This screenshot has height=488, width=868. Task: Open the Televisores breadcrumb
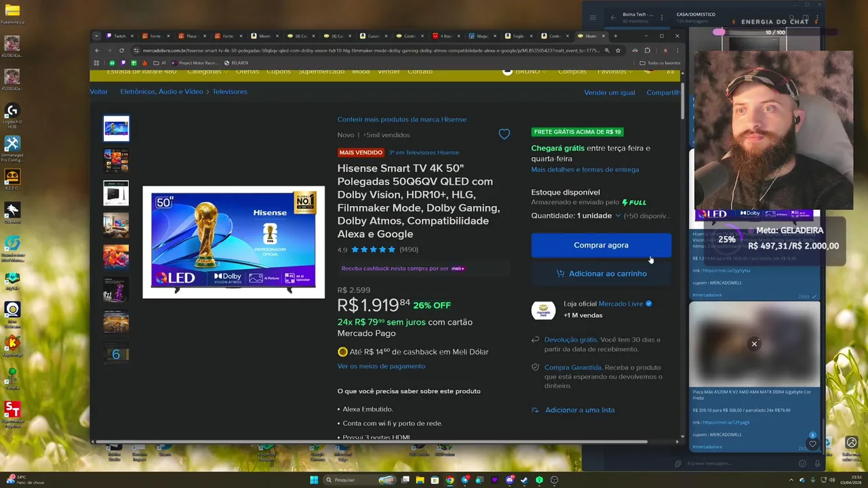point(230,91)
